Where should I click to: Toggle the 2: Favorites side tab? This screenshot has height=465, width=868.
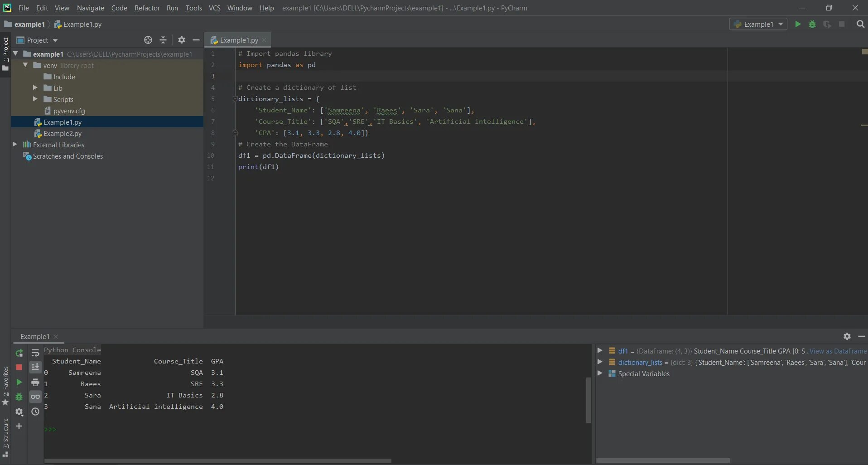[5, 385]
